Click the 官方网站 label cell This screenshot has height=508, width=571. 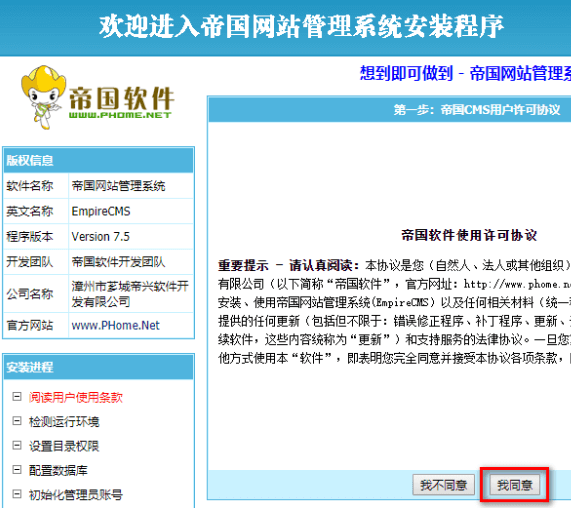(x=36, y=325)
